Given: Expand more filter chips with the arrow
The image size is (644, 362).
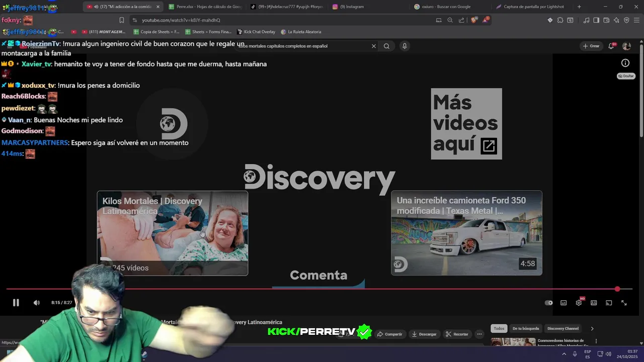Looking at the screenshot, I should pos(592,328).
